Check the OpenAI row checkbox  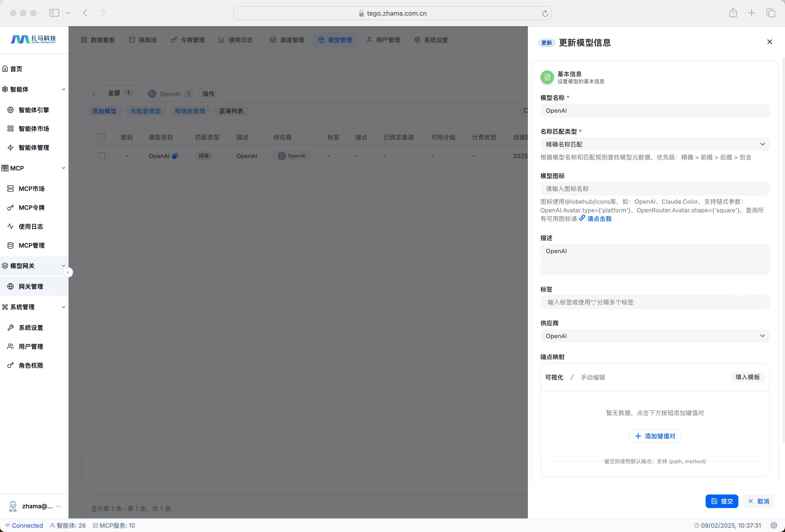point(102,156)
